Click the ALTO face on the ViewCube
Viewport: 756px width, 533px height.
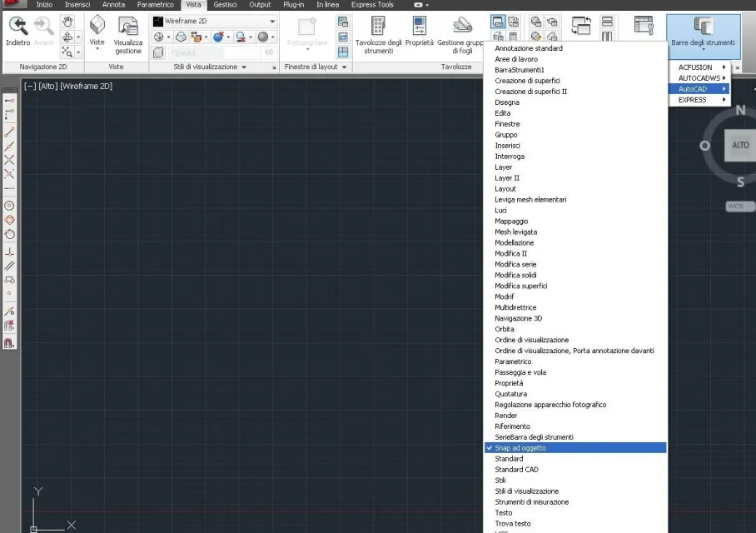[x=740, y=145]
